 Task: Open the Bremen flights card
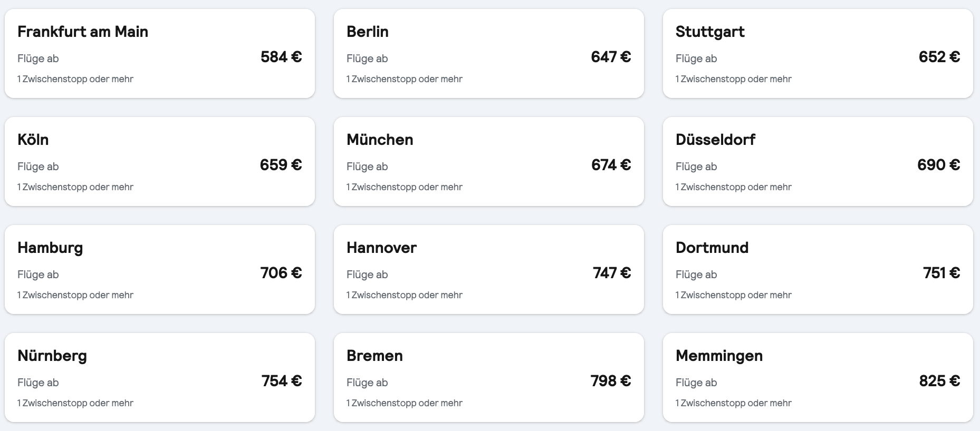(x=489, y=377)
